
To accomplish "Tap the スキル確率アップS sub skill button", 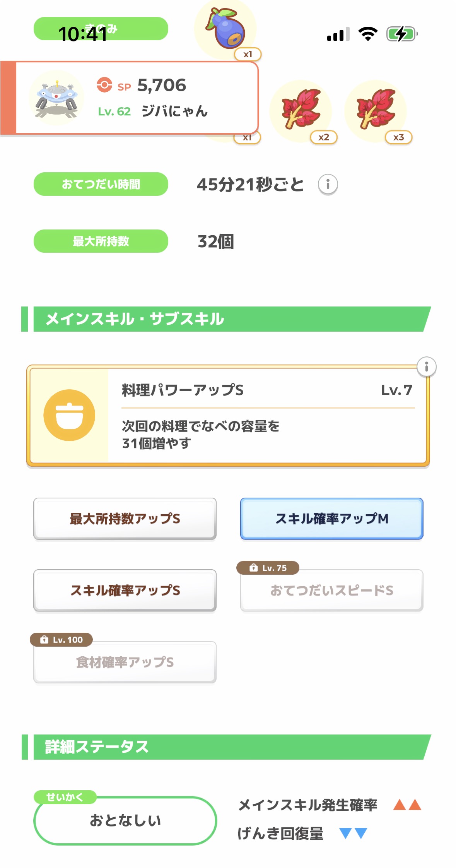I will tap(125, 590).
